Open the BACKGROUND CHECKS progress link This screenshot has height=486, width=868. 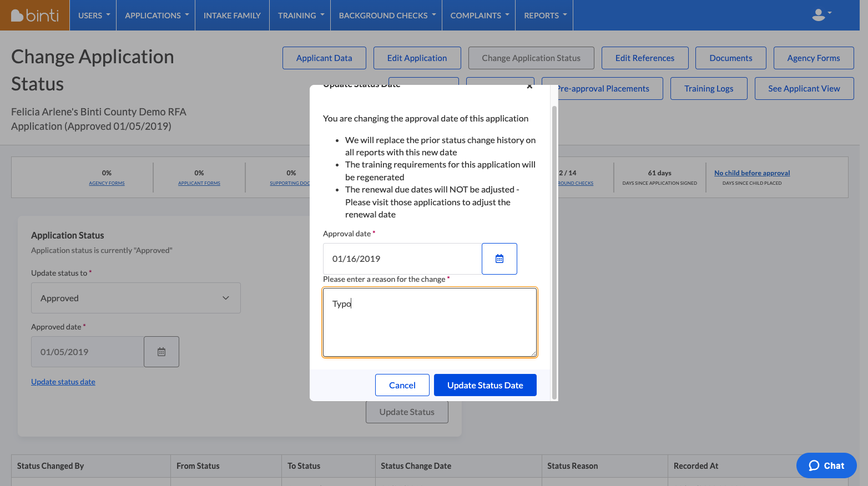(x=576, y=183)
